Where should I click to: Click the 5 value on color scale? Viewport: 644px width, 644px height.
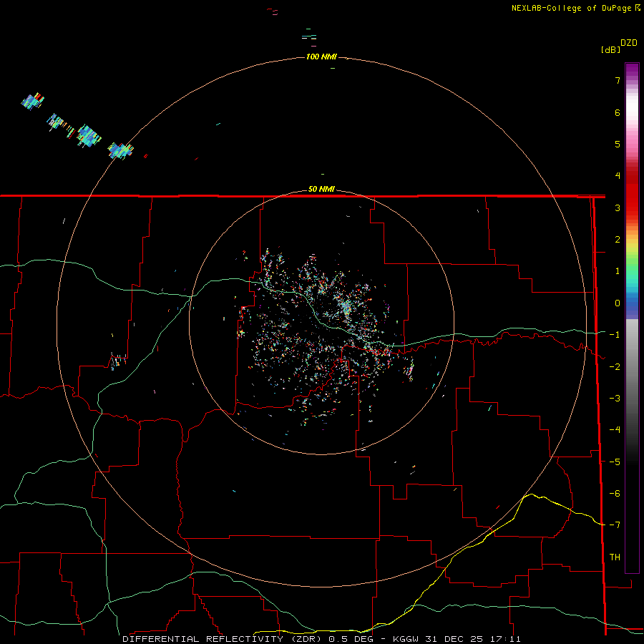(618, 144)
